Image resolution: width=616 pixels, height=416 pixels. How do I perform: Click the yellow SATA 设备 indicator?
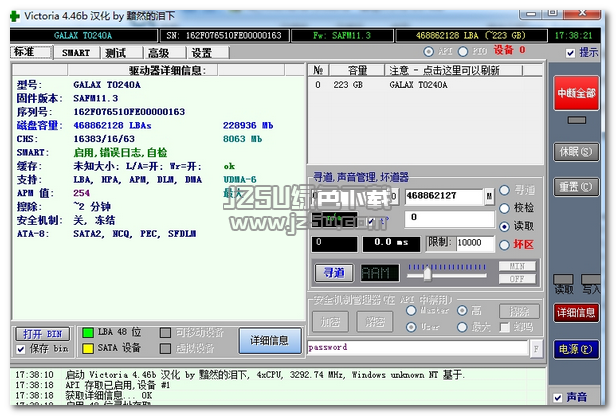pos(88,348)
